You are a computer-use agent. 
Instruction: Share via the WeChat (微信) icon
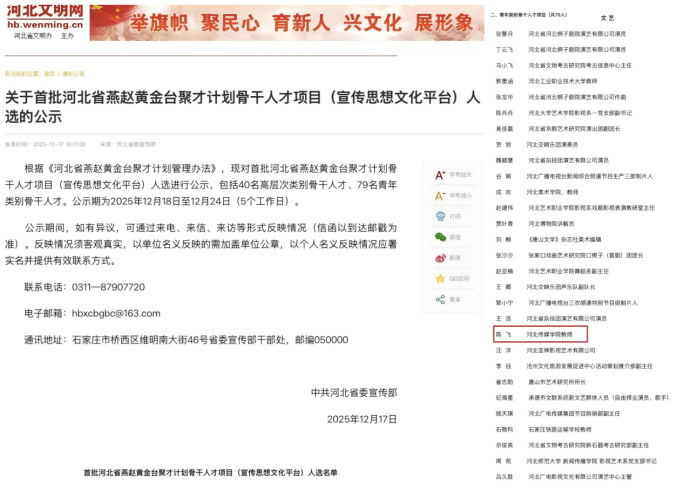point(439,237)
